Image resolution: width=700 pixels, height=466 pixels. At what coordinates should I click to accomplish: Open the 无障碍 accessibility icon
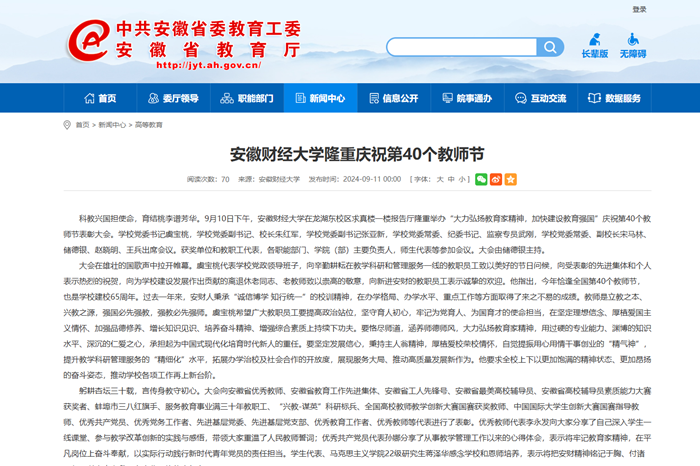pyautogui.click(x=632, y=45)
